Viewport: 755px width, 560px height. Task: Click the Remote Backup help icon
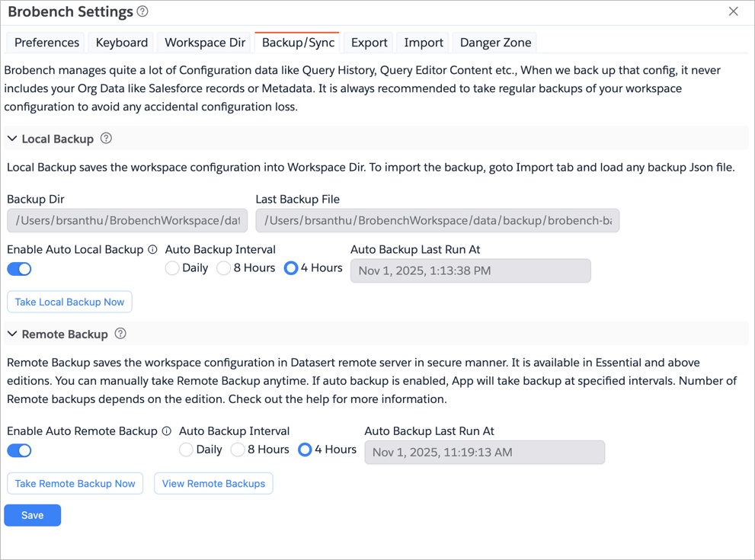(120, 334)
